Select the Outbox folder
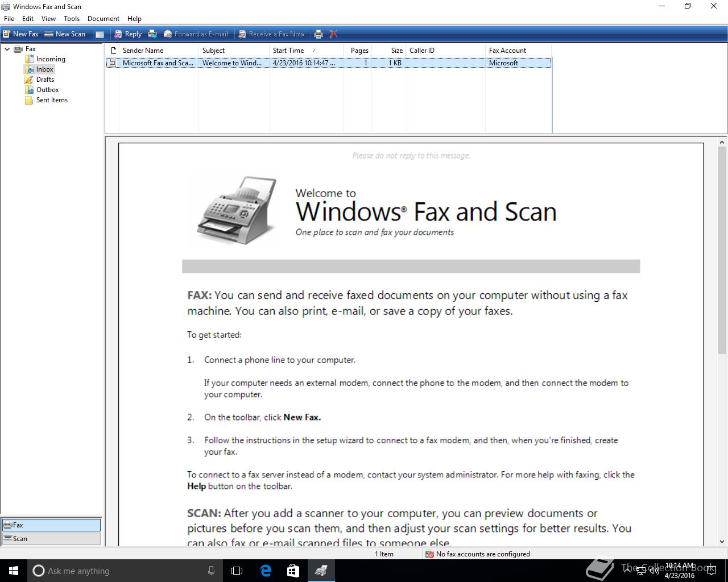 [x=47, y=90]
